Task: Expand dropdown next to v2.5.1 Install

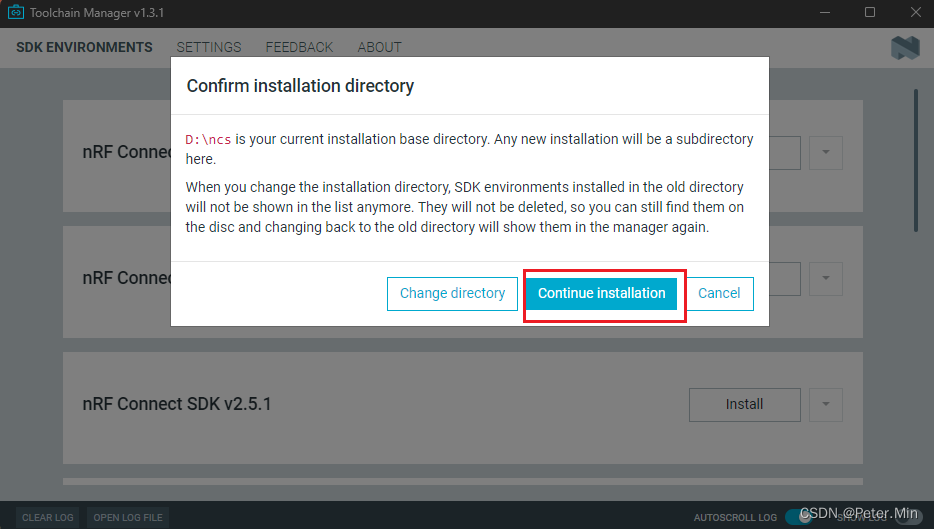Action: click(x=826, y=404)
